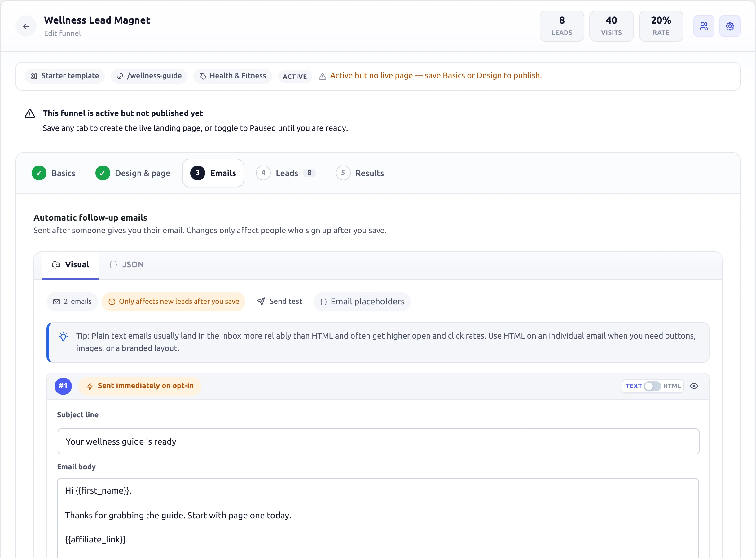Select the Emails step tab
The width and height of the screenshot is (756, 558).
click(213, 173)
